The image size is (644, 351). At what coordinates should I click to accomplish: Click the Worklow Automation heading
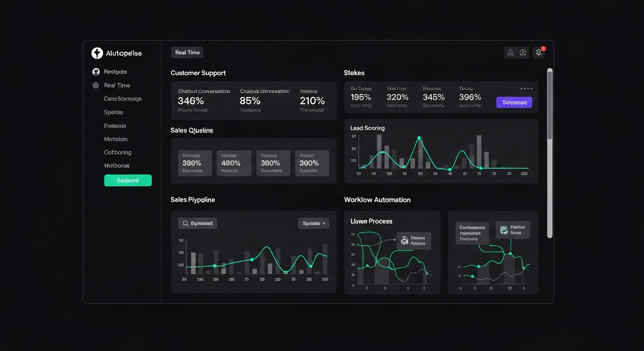tap(377, 200)
